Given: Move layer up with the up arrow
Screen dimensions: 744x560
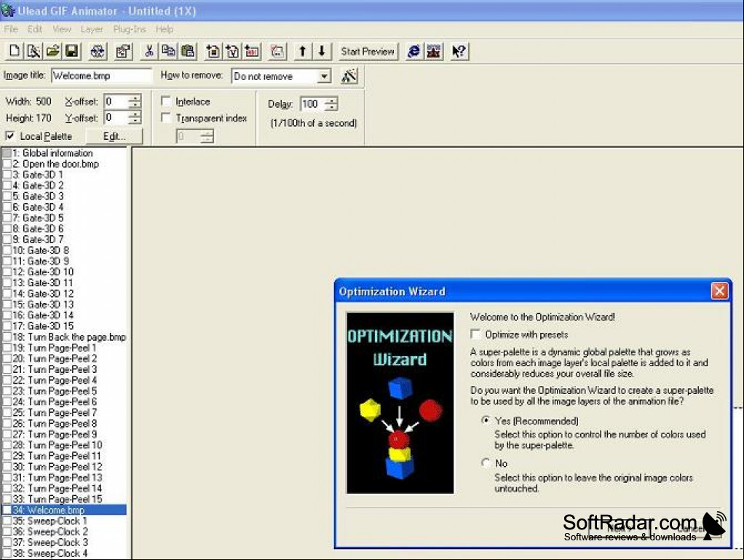Looking at the screenshot, I should (302, 51).
